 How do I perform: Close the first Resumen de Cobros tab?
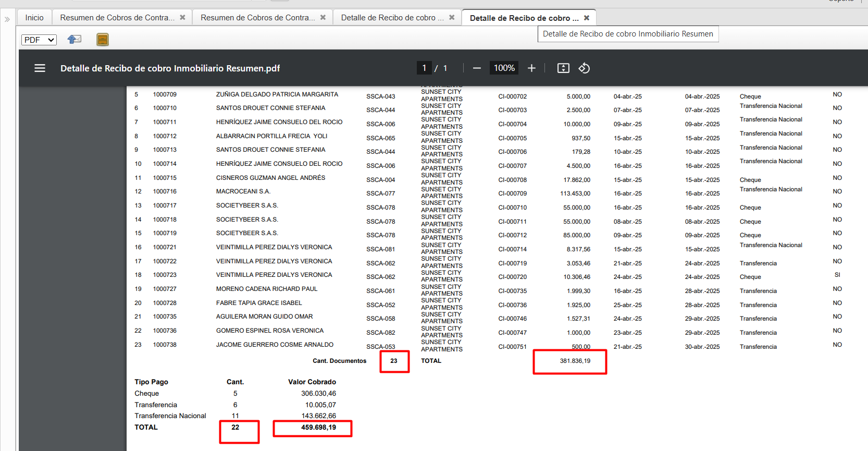point(182,18)
